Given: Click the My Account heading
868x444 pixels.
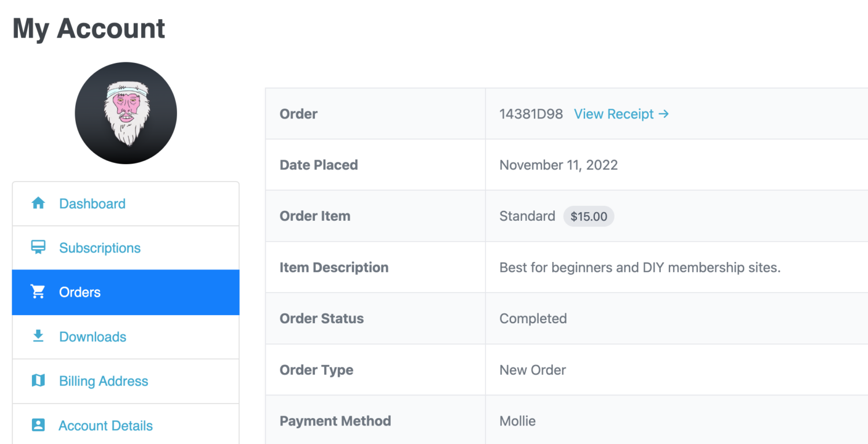Looking at the screenshot, I should [89, 29].
